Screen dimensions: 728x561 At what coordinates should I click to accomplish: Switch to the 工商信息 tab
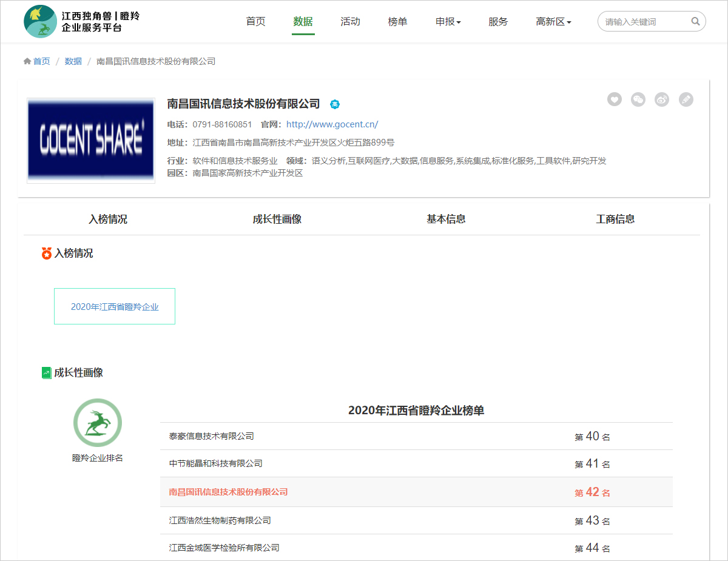click(615, 220)
